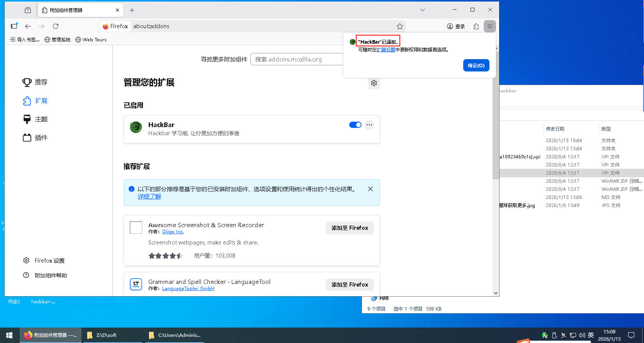Open a new tab with plus button
644x343 pixels.
point(132,10)
